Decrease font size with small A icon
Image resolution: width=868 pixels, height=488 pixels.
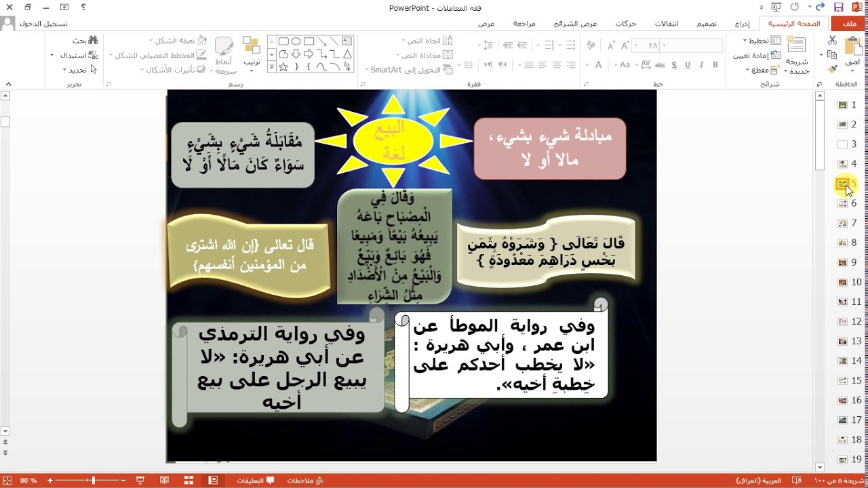pos(612,46)
